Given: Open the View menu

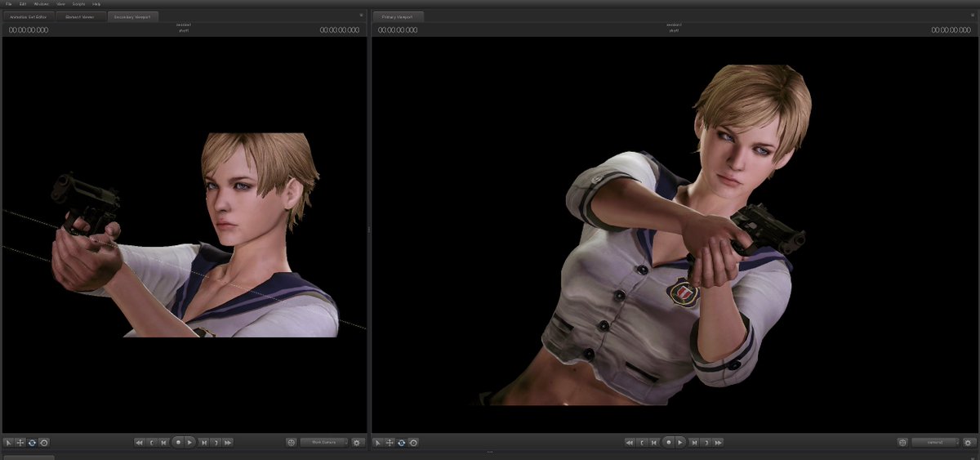Looking at the screenshot, I should 60,4.
